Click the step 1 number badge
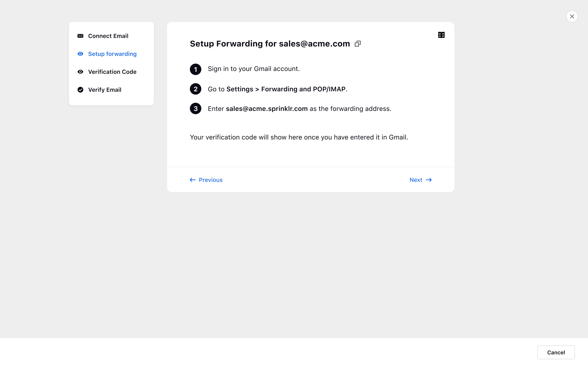Image resolution: width=588 pixels, height=367 pixels. click(x=196, y=69)
